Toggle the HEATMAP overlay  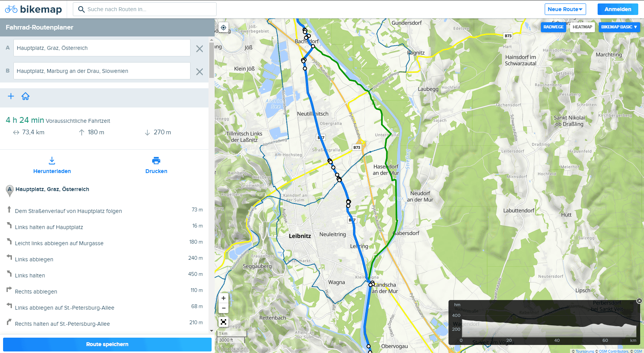point(582,27)
